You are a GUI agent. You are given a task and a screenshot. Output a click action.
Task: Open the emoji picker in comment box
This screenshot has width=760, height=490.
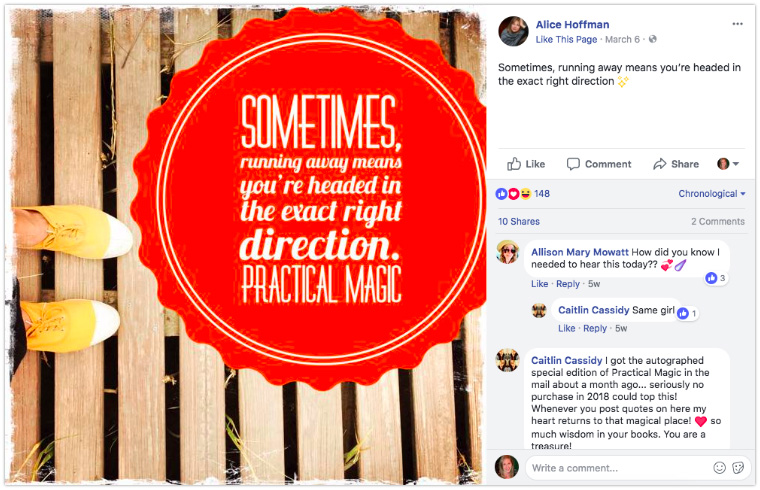click(719, 468)
